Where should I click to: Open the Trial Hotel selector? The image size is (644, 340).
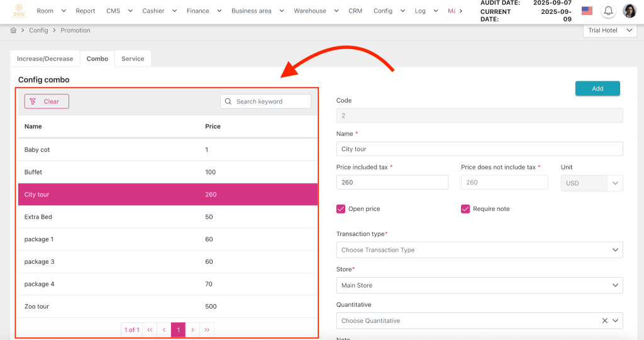point(610,30)
